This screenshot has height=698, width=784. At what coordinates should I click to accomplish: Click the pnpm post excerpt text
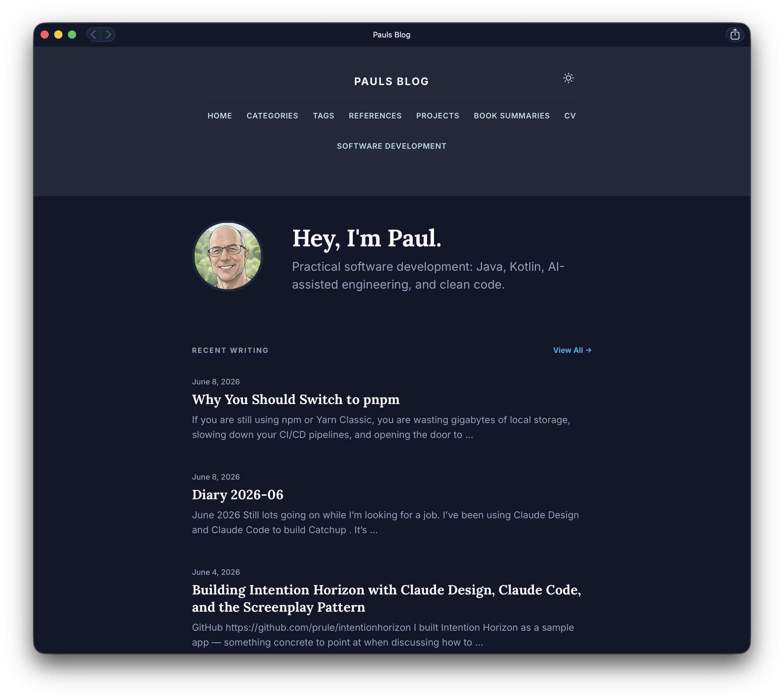(x=381, y=427)
